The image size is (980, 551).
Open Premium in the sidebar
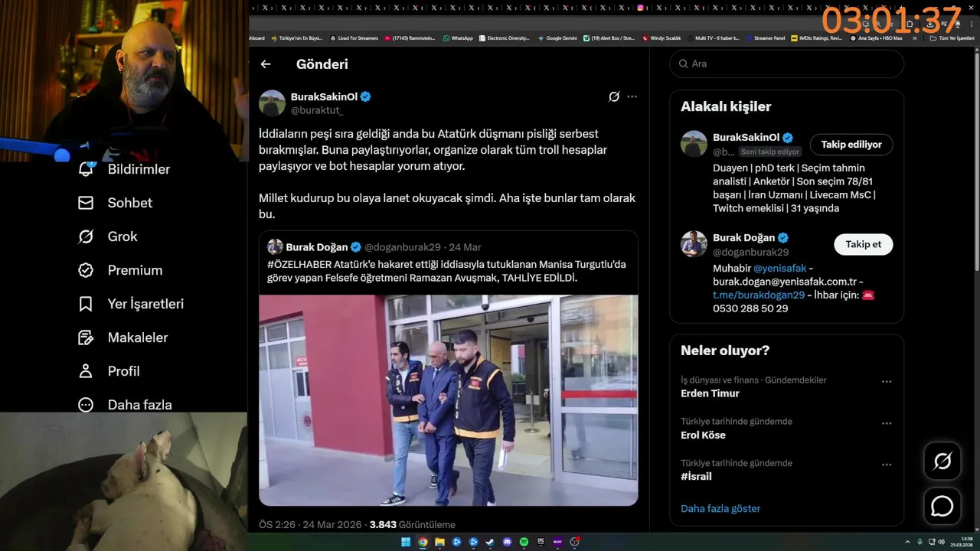tap(120, 270)
